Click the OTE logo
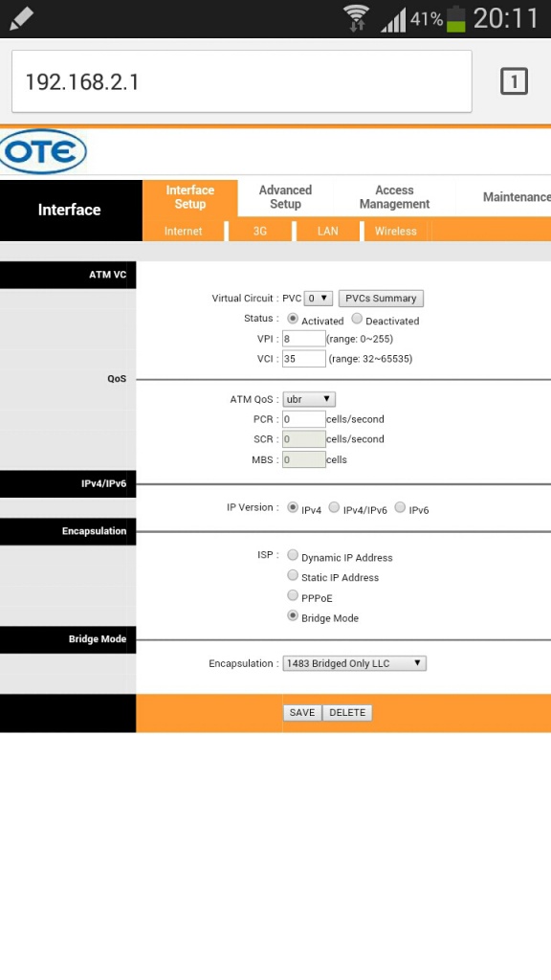The image size is (551, 980). [x=42, y=151]
